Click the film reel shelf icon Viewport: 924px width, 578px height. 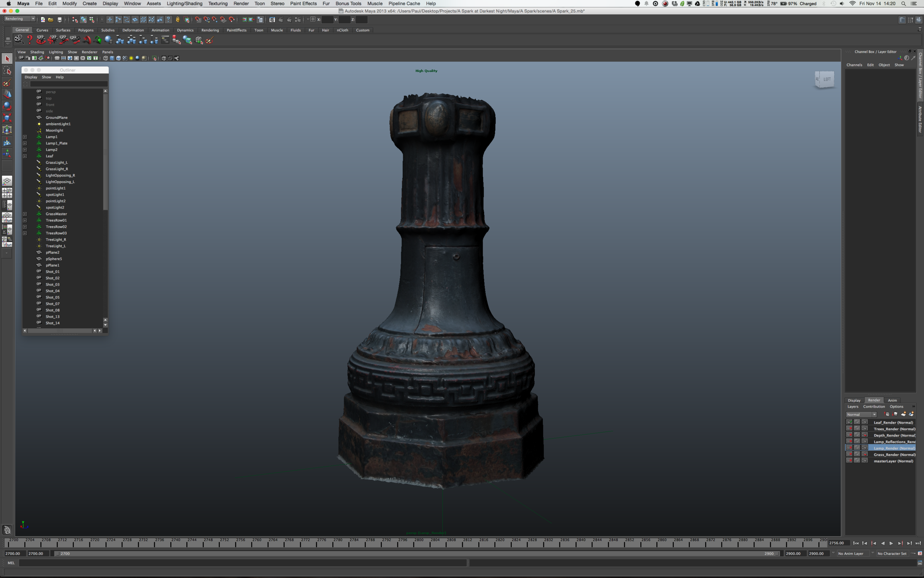tap(18, 39)
